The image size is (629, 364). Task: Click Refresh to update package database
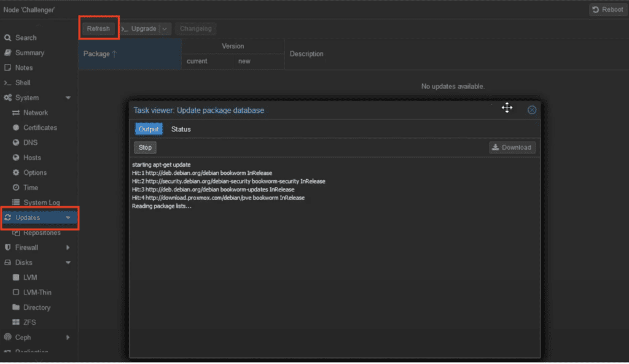click(x=98, y=28)
